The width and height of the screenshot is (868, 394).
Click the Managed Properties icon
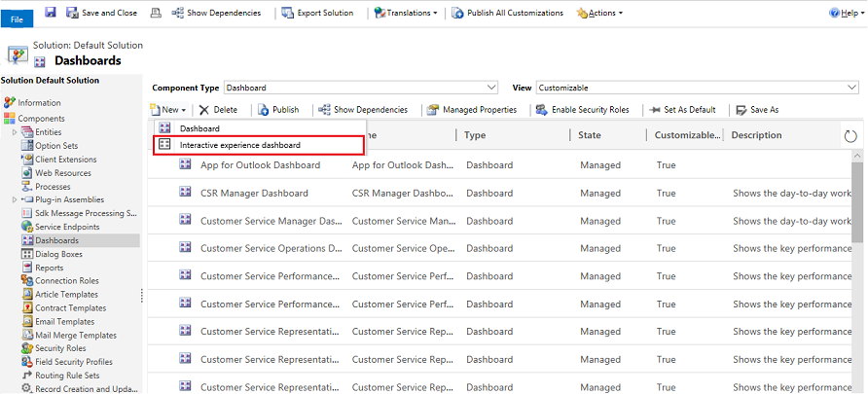432,110
